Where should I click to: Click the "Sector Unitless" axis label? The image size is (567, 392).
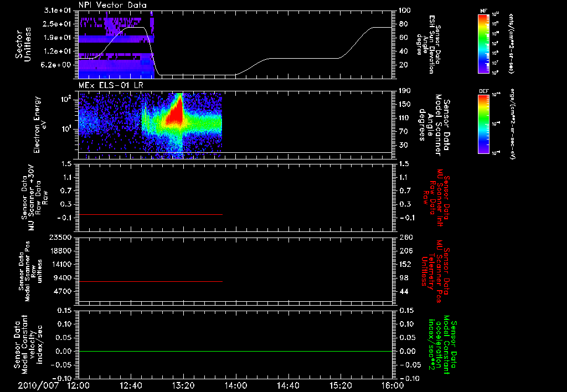coord(23,44)
